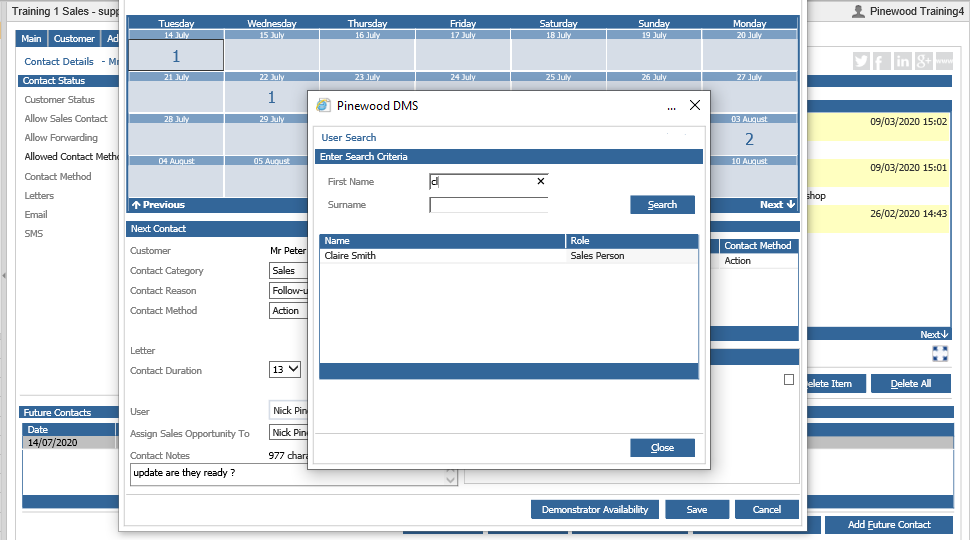Click Add Future Contact button
Screen dimensions: 970x540
pyautogui.click(x=889, y=525)
